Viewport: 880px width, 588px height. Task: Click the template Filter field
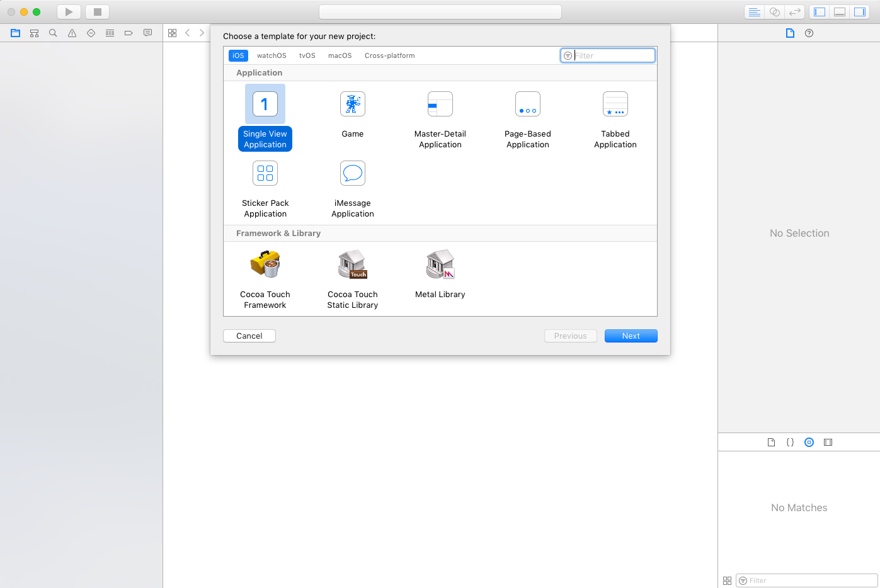click(x=608, y=55)
